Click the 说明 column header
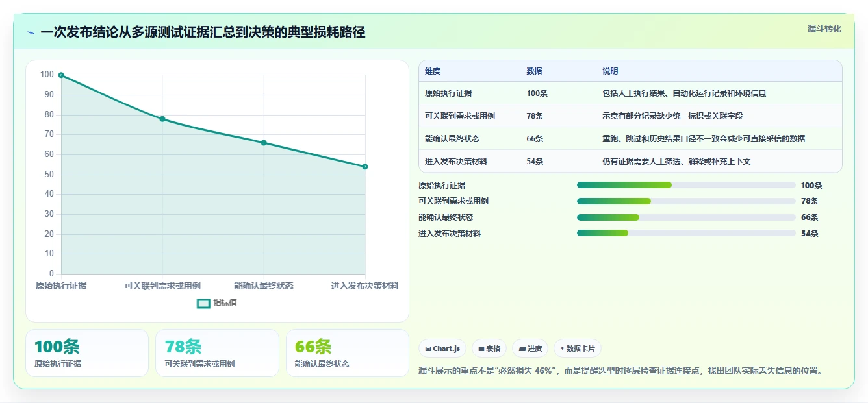The height and width of the screenshot is (403, 868). coord(610,71)
